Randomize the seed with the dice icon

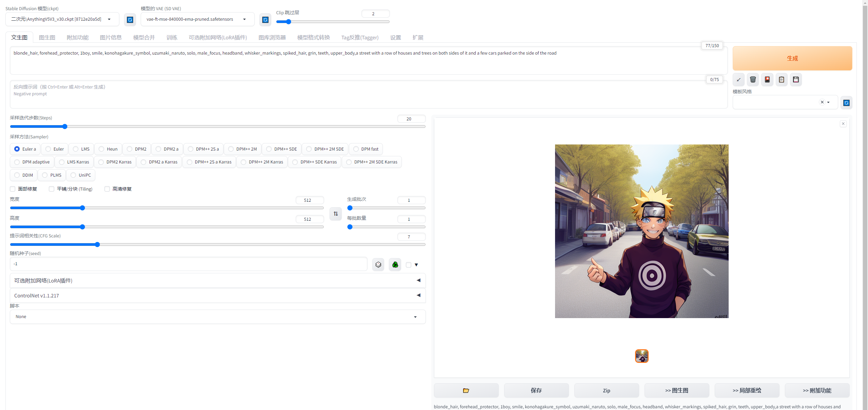point(378,265)
